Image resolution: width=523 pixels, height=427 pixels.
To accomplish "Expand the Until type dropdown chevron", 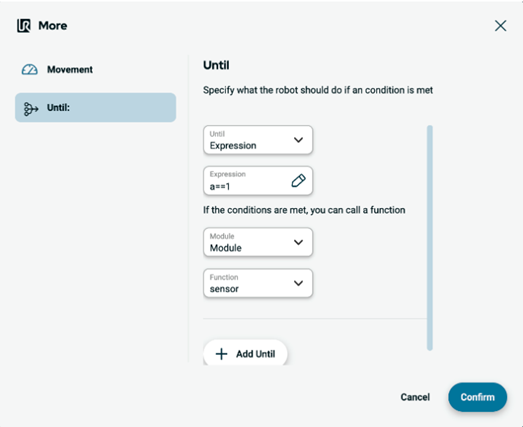I will click(298, 140).
